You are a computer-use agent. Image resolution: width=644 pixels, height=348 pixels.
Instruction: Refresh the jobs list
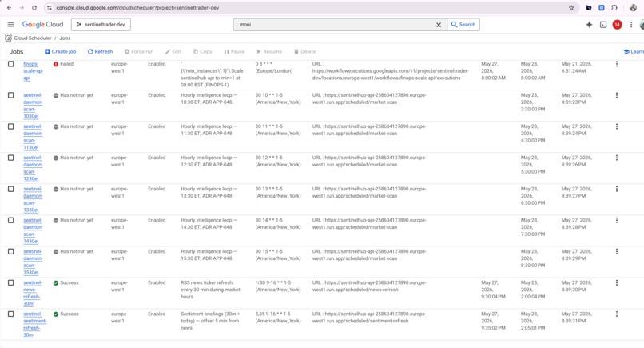100,51
